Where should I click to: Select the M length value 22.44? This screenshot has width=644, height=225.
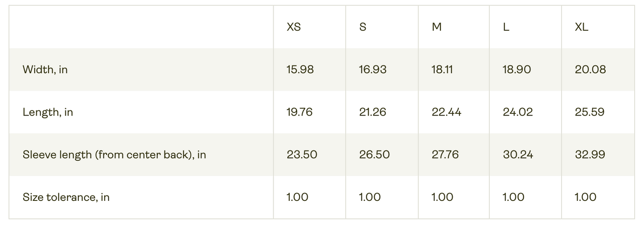447,112
